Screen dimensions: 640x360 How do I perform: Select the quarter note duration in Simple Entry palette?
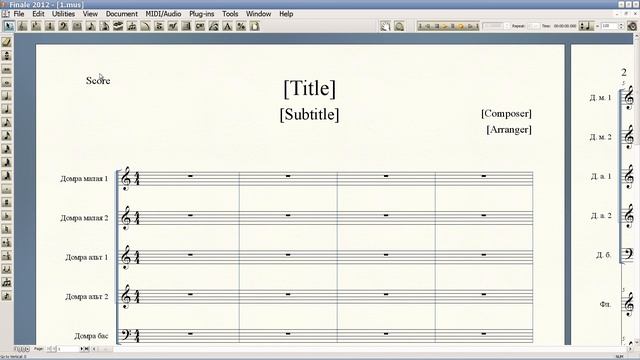click(x=7, y=109)
